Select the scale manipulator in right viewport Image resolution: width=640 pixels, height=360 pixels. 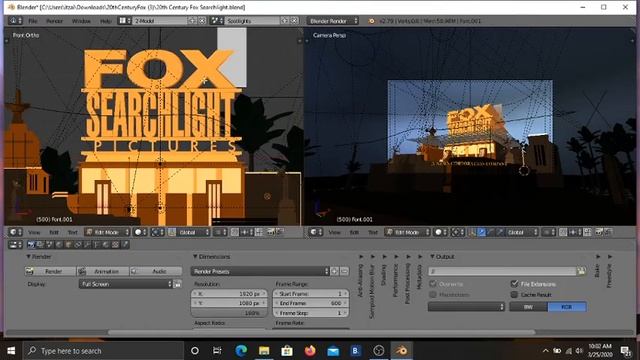500,232
